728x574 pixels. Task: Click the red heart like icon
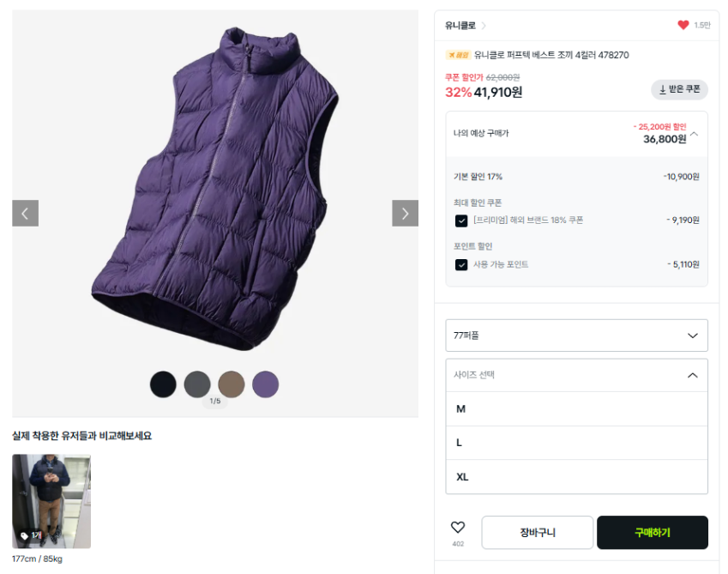tap(683, 26)
